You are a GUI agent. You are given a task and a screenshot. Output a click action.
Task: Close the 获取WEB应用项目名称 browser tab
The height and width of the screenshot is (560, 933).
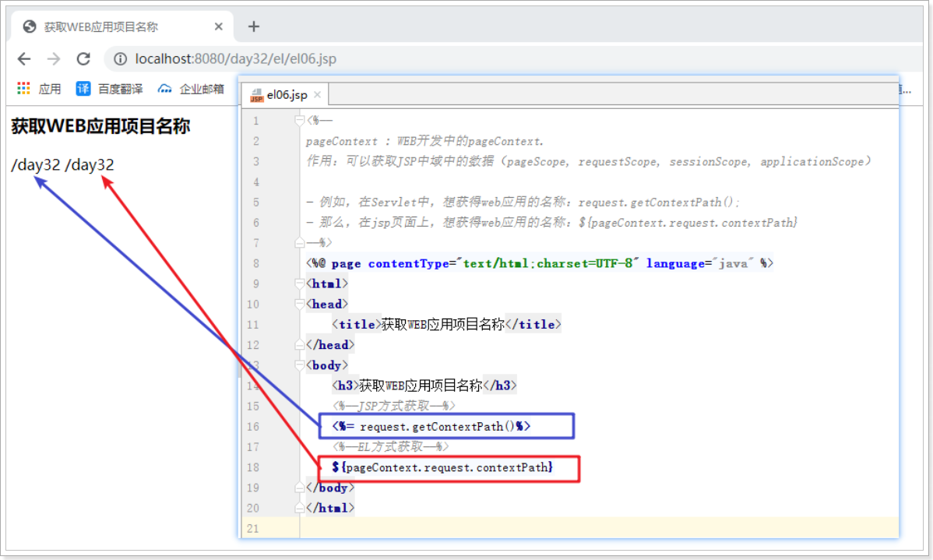(x=218, y=26)
